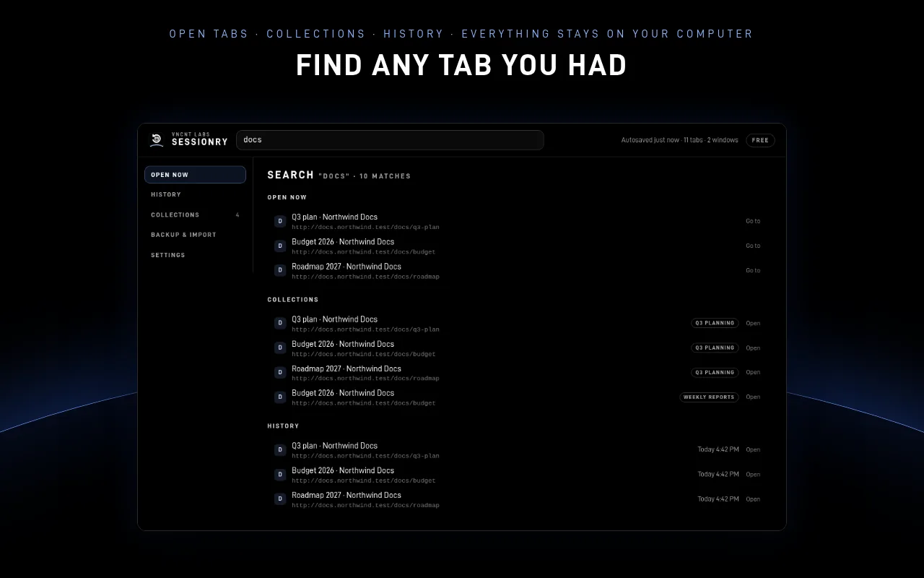Viewport: 924px width, 578px height.
Task: Open Budget 2026 from the History results
Action: [x=753, y=474]
